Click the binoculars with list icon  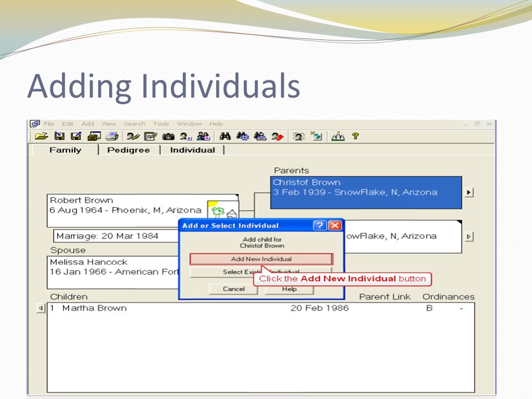tap(260, 136)
